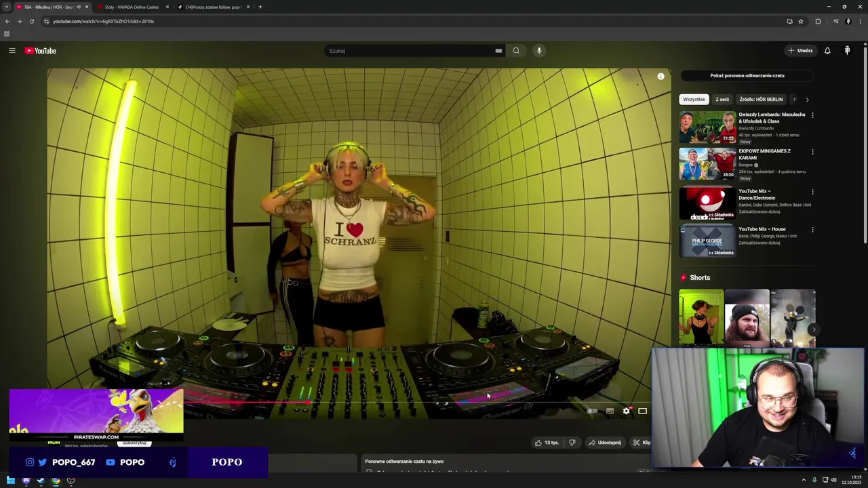Open the Chrome profile avatar

(x=848, y=21)
